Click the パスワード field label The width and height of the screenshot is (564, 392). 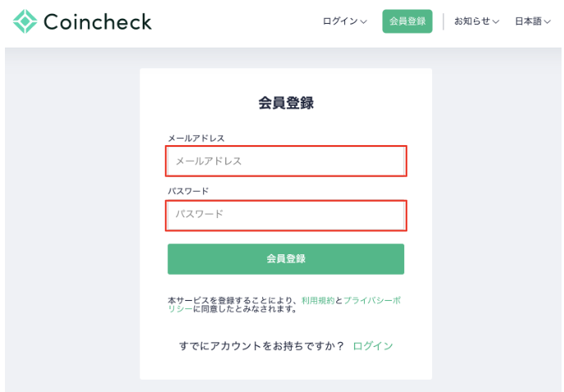click(x=189, y=191)
